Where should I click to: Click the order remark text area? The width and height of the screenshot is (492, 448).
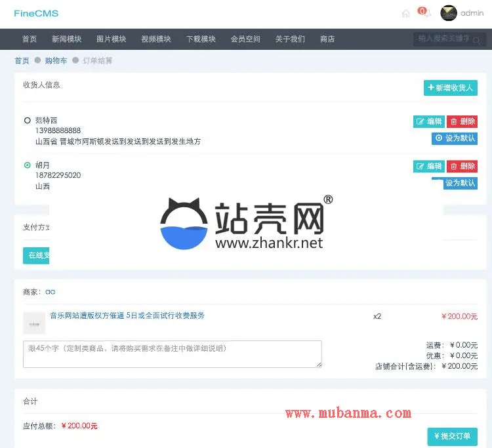[x=172, y=354]
